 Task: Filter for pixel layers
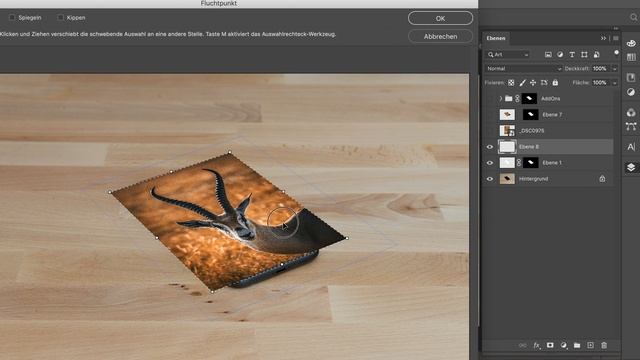click(x=548, y=54)
